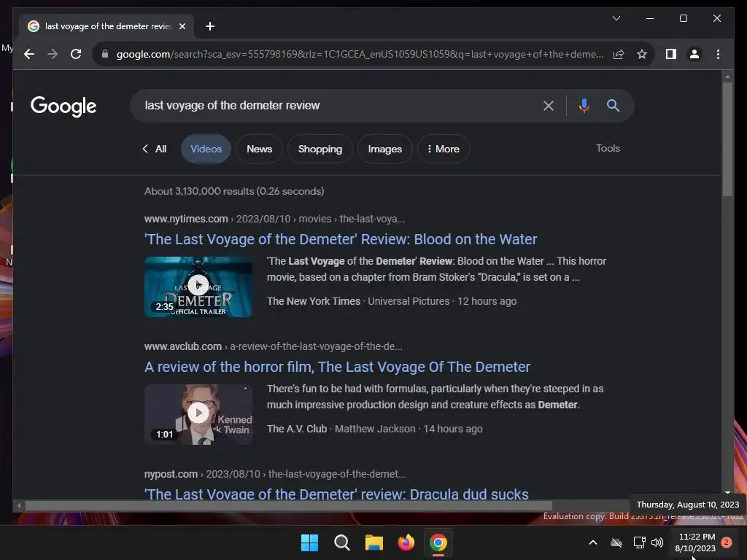Image resolution: width=747 pixels, height=560 pixels.
Task: Click the address bar URL
Action: pos(360,54)
